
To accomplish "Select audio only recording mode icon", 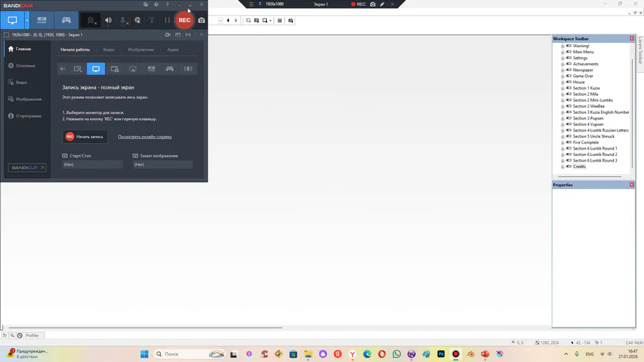I will [188, 69].
